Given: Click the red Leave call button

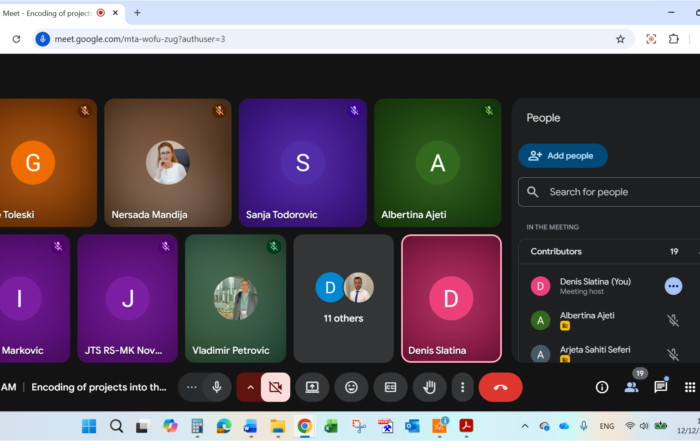Looking at the screenshot, I should click(x=500, y=387).
